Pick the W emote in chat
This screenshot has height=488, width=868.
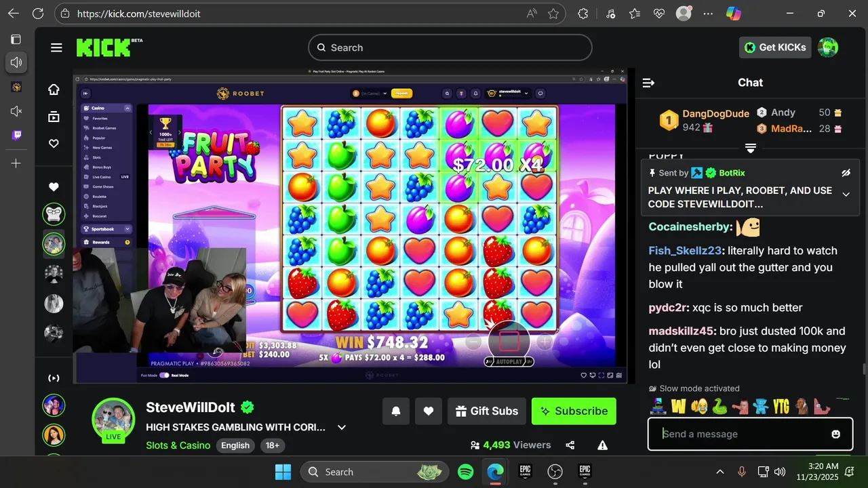coord(679,407)
